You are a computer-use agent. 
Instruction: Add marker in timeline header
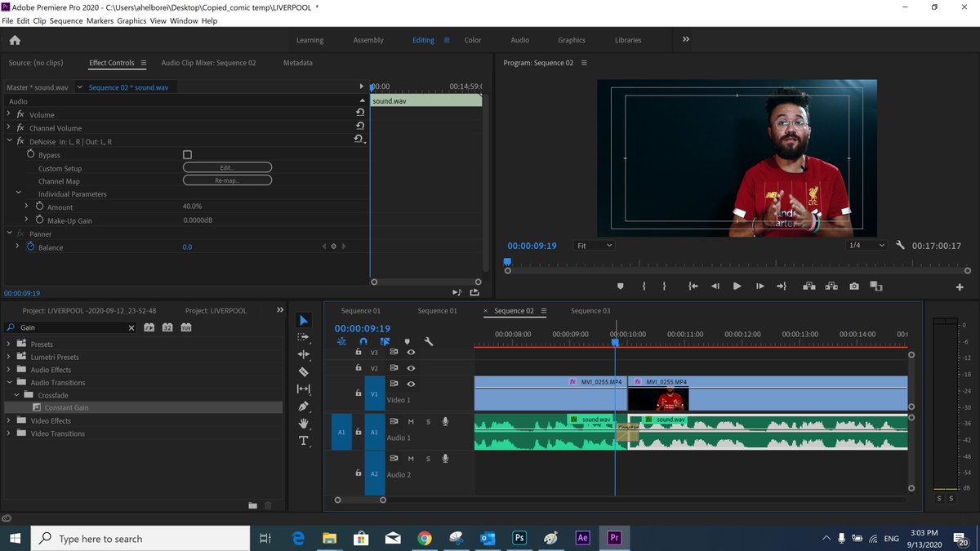tap(407, 342)
